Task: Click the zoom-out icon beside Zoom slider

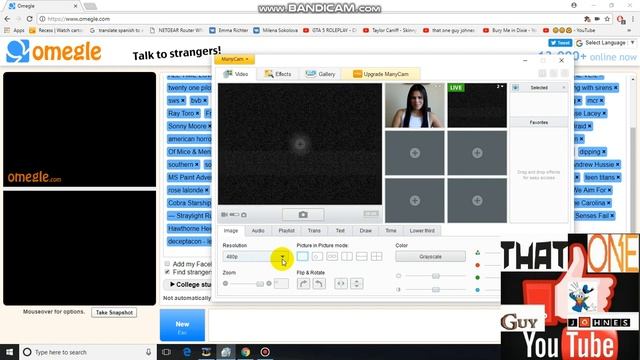Action: pyautogui.click(x=225, y=283)
